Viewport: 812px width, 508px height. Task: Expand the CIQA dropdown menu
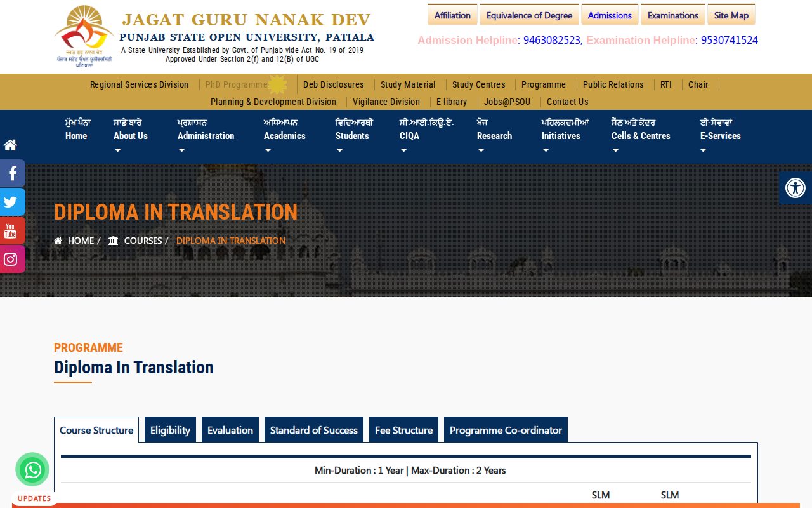pos(426,136)
